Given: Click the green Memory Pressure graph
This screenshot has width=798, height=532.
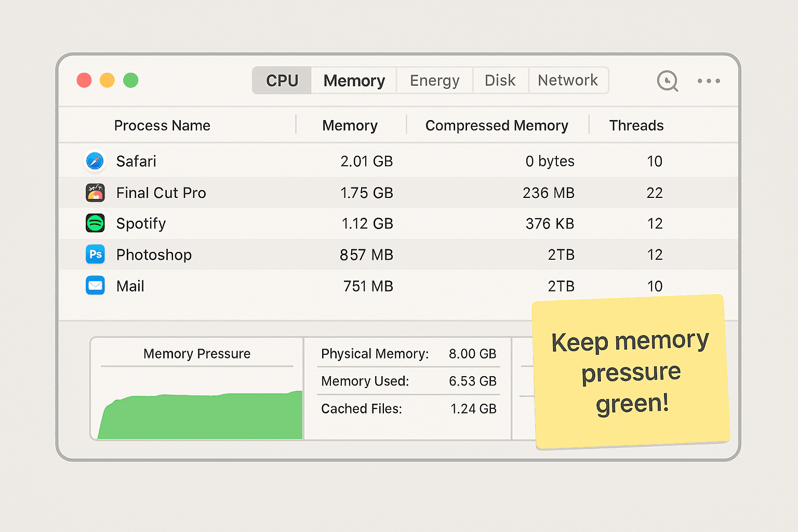Looking at the screenshot, I should pyautogui.click(x=200, y=416).
